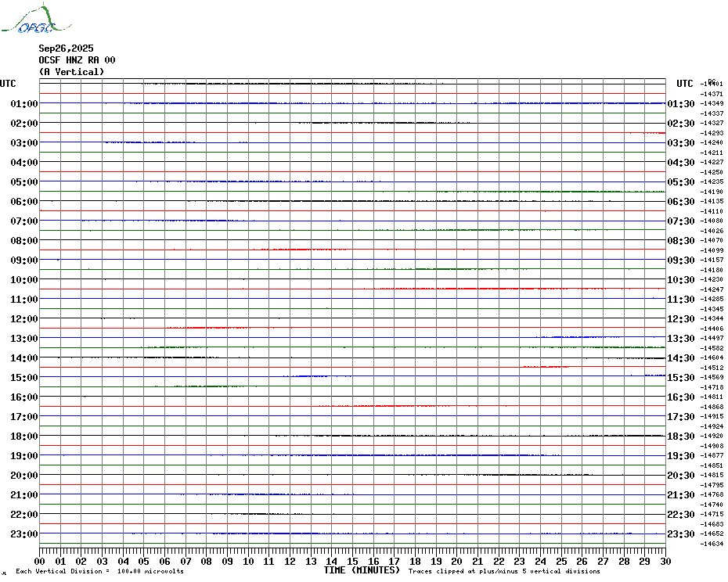Pick the 10:00 row label
728x582 pixels.
coord(24,279)
